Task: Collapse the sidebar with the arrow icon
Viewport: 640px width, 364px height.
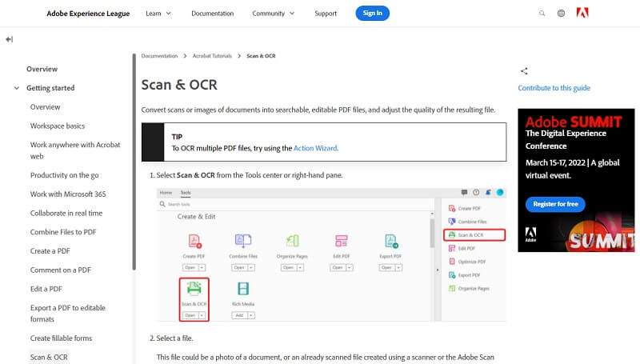Action: tap(10, 39)
